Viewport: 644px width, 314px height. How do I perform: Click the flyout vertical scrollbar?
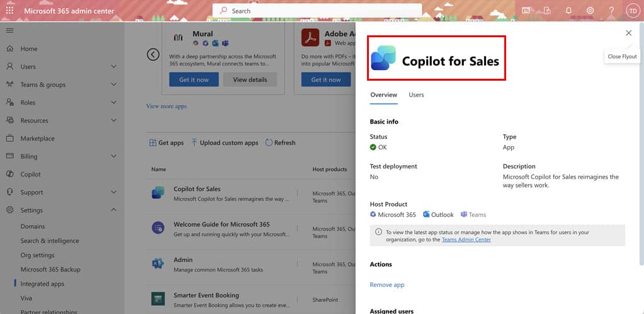pos(641,144)
